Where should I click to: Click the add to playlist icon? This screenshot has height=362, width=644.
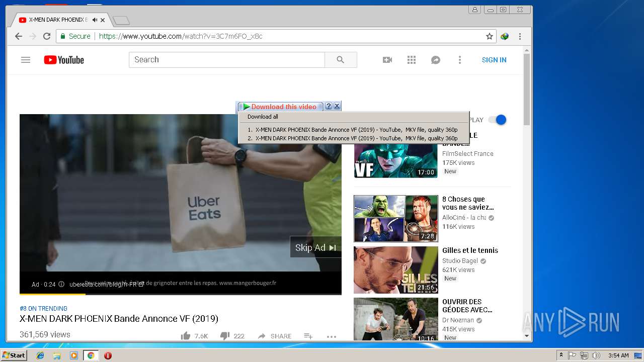click(308, 336)
